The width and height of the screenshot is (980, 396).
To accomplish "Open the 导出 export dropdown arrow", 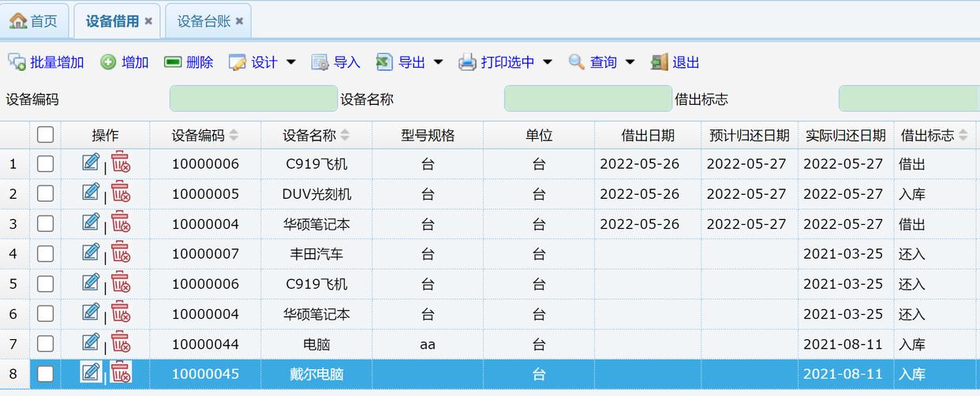I will (438, 62).
